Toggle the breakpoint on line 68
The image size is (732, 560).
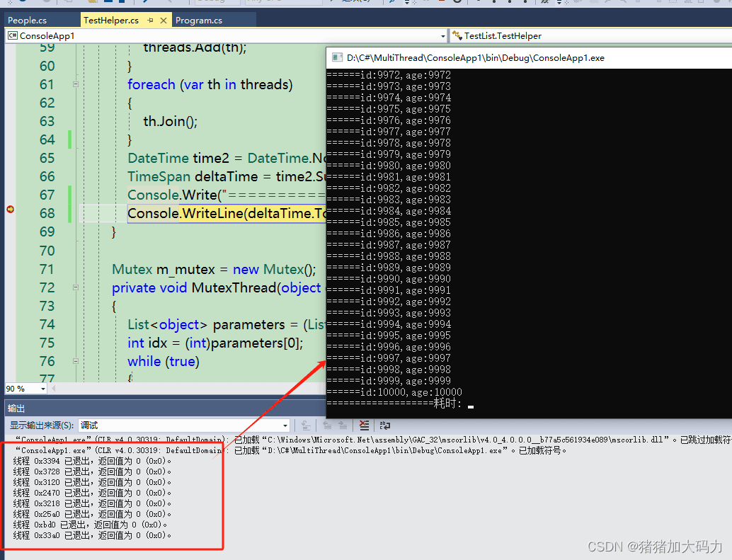tap(11, 209)
